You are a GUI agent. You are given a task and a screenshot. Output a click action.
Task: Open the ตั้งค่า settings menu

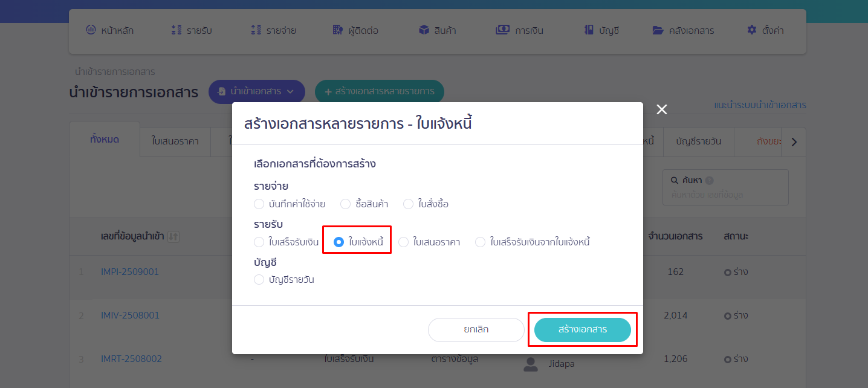click(765, 30)
